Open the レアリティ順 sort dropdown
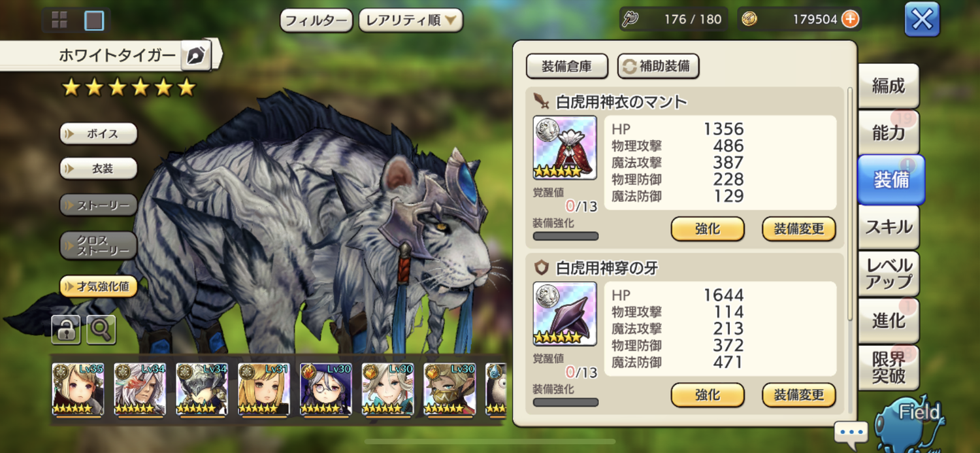This screenshot has width=980, height=453. coord(410,20)
